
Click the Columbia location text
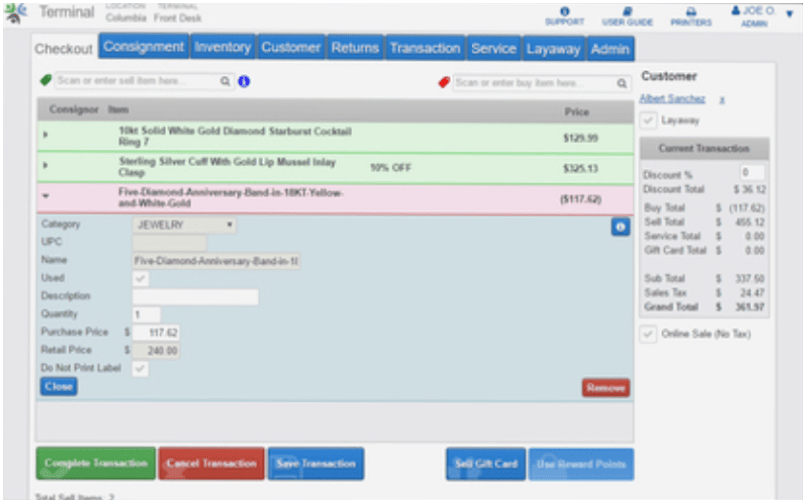pos(126,18)
